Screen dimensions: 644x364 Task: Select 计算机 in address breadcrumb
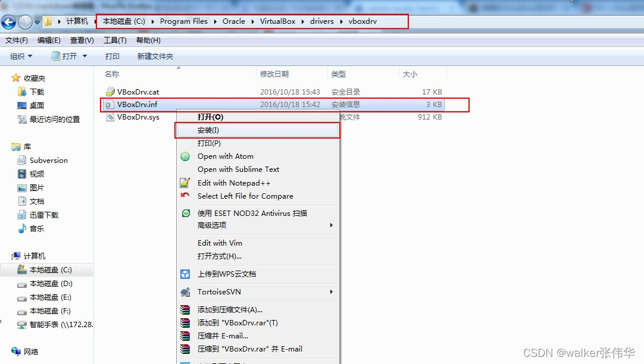(x=77, y=21)
